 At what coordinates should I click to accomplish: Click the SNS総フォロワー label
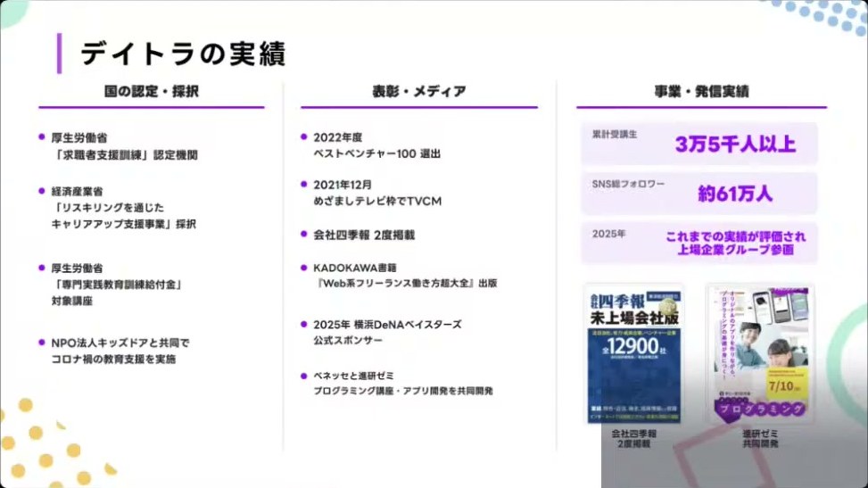[628, 184]
